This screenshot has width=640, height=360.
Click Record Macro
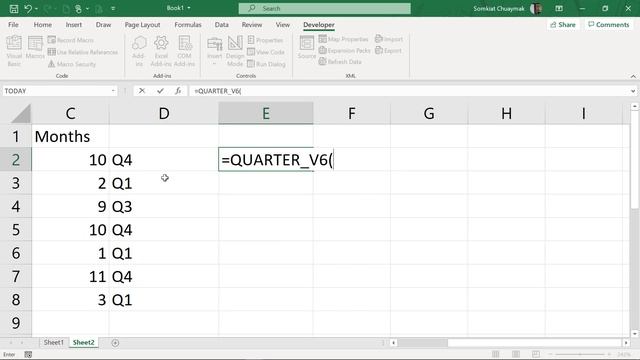[x=71, y=40]
